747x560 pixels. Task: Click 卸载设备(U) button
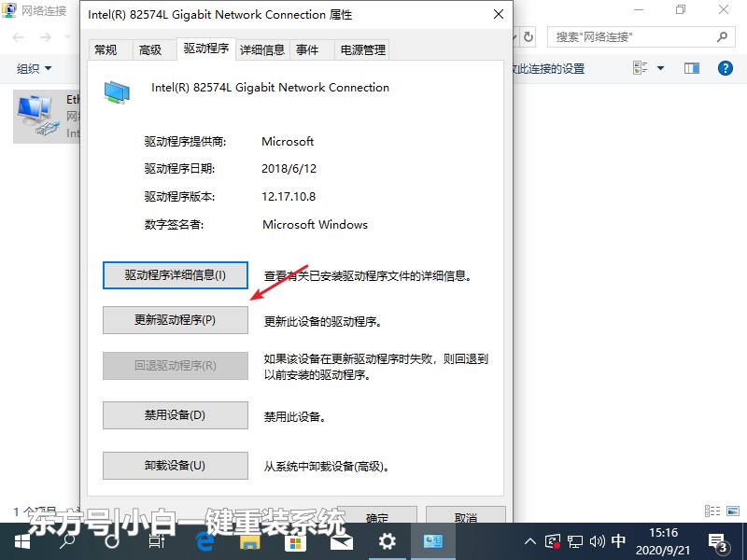click(x=176, y=465)
